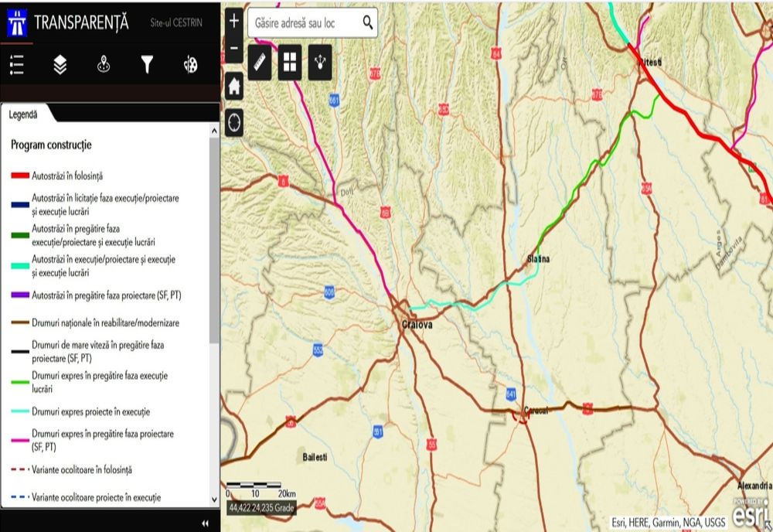
Task: Click red 'Autostrăzi în folosință' swatch
Action: pos(19,176)
